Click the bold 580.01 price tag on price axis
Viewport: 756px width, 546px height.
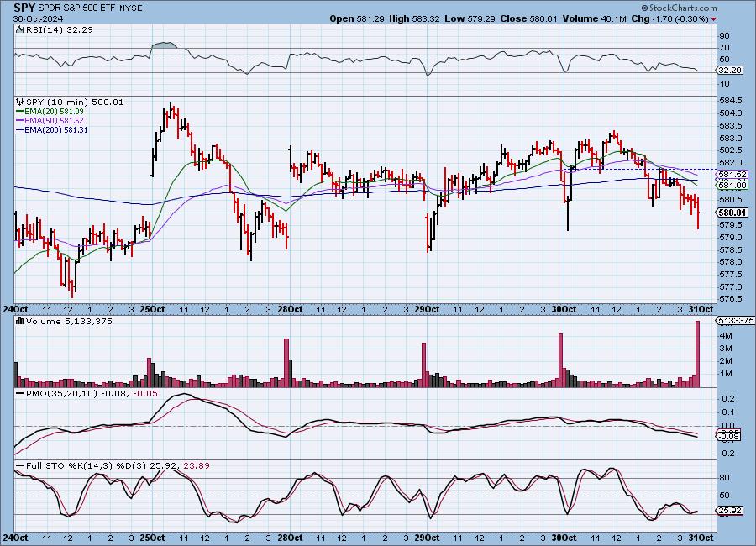[x=732, y=213]
